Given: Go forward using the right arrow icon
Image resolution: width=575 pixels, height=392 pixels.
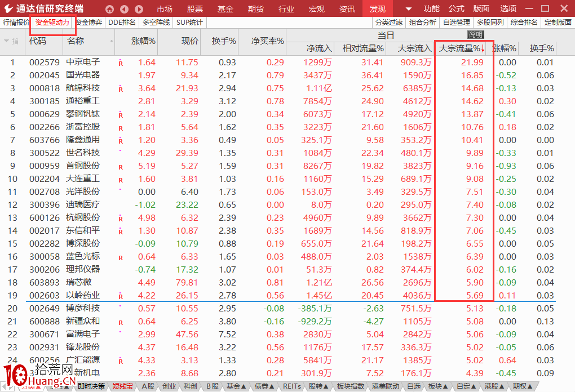Looking at the screenshot, I should tap(139, 9).
